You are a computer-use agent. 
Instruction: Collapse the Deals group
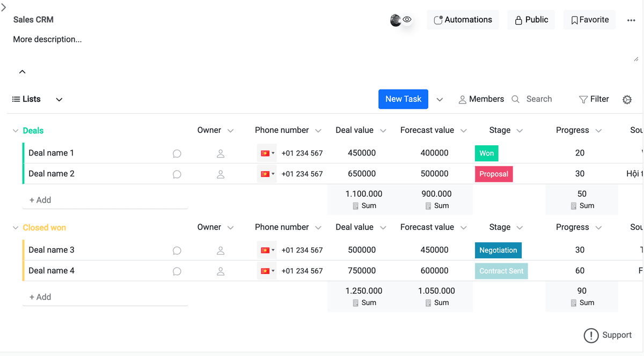[16, 131]
